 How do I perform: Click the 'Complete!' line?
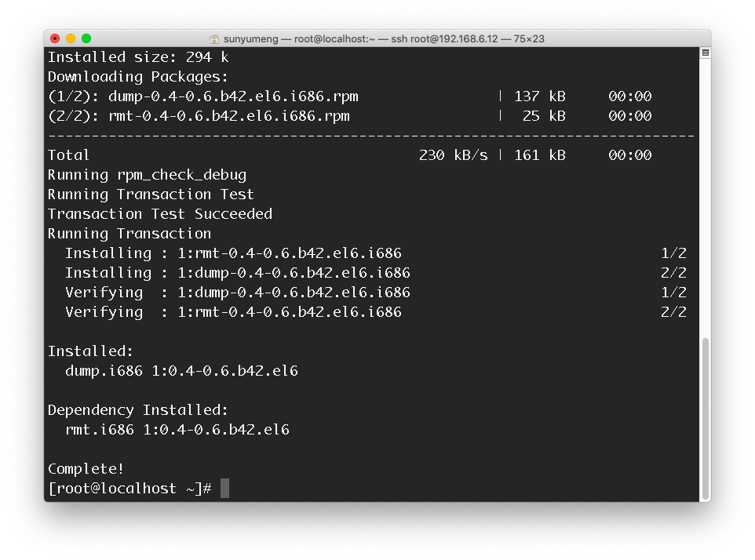tap(86, 468)
